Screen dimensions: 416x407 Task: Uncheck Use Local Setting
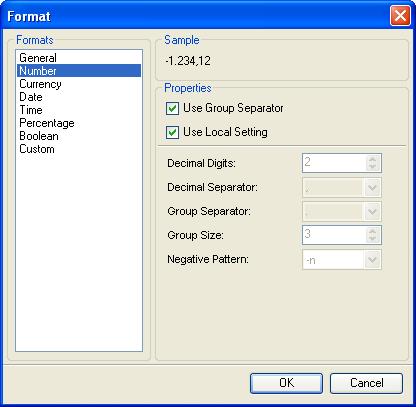coord(172,132)
